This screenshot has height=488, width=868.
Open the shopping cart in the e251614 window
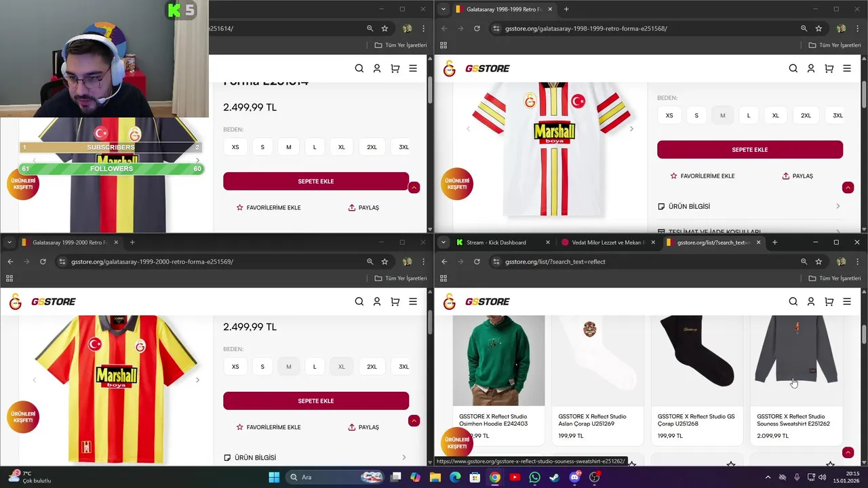coord(395,68)
